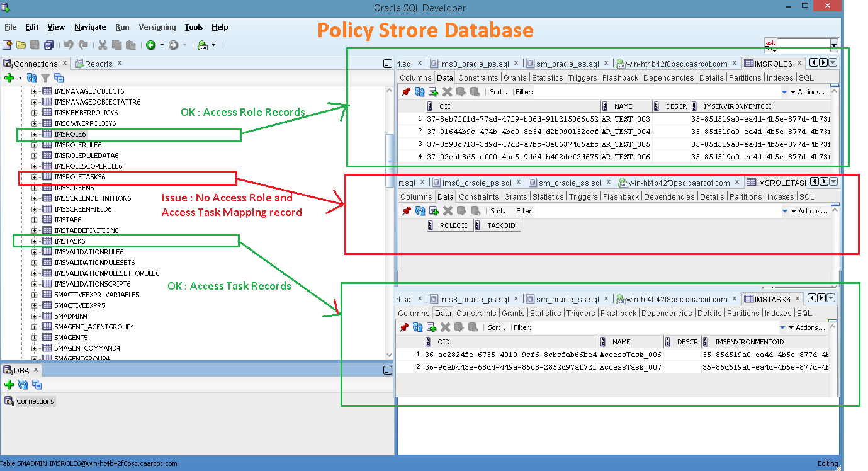
Task: Insert a row in the IMSROLETASK6 grid
Action: point(432,211)
